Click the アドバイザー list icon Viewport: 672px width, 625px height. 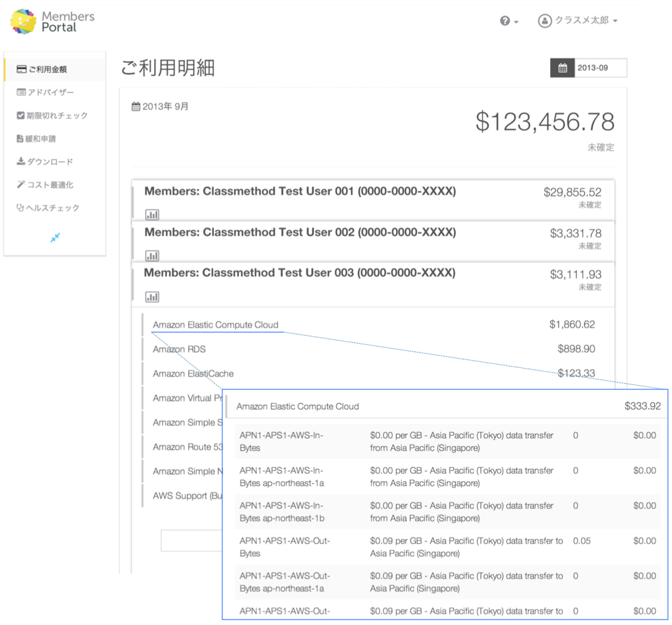click(21, 92)
